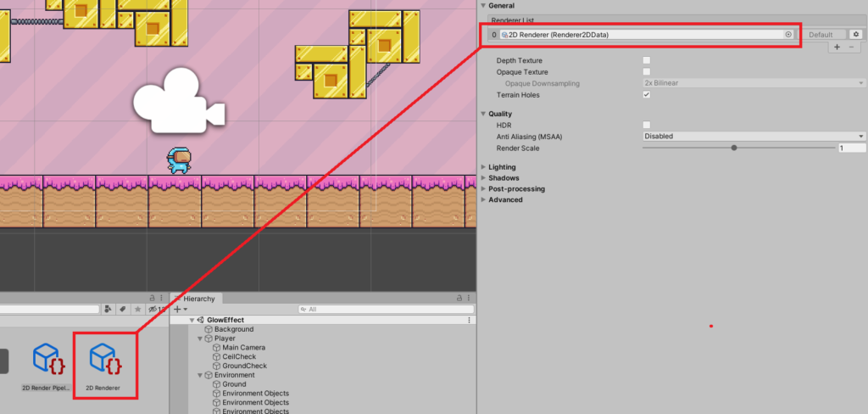Click the Unity scene icon beside GlowEffect
The image size is (868, 414).
tap(200, 320)
